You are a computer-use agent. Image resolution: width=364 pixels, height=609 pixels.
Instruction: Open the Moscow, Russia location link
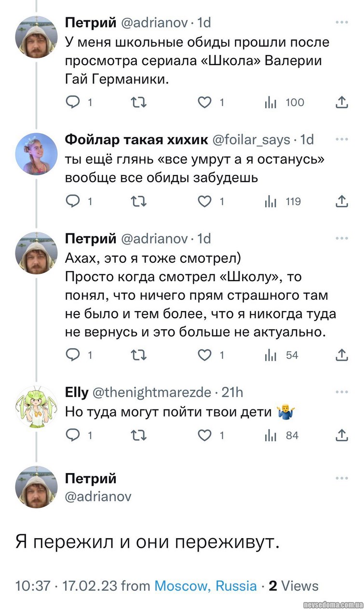pos(205,586)
